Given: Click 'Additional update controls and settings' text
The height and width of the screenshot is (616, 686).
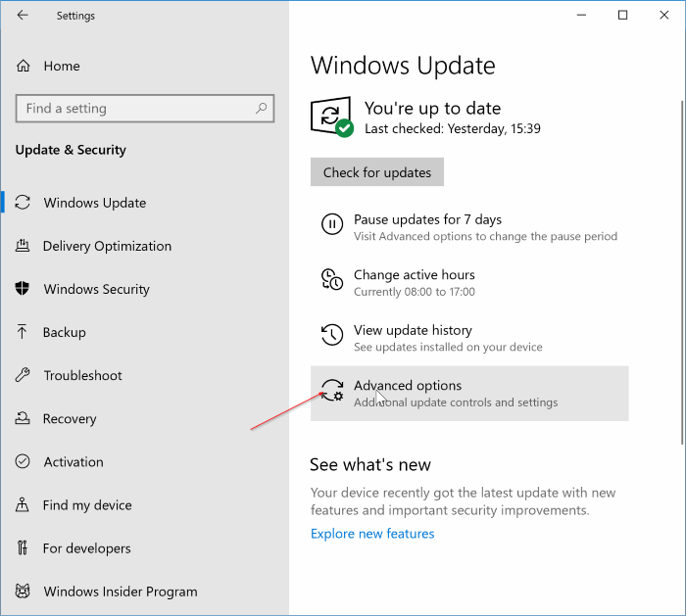Looking at the screenshot, I should point(456,403).
